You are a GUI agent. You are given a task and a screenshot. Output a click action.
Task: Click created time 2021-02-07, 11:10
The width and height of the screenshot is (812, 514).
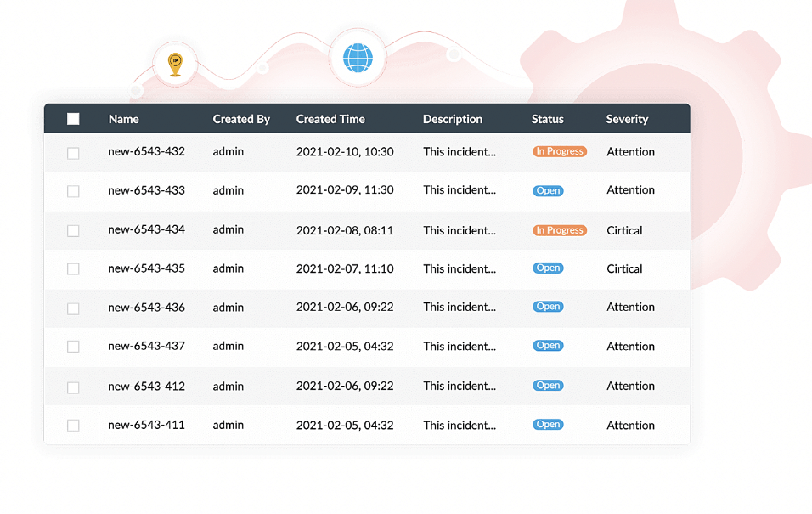(x=345, y=269)
